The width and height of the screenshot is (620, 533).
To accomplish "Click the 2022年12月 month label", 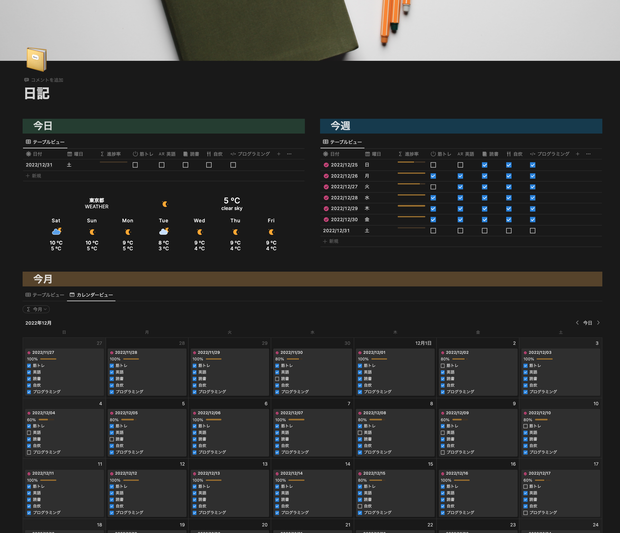I will coord(38,323).
